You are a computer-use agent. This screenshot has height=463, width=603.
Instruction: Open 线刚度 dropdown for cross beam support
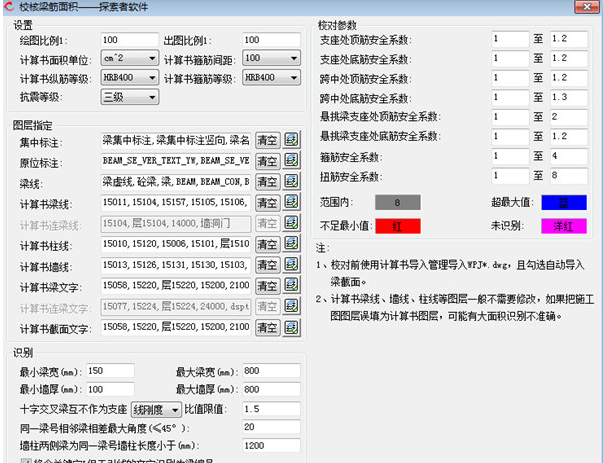coord(156,409)
